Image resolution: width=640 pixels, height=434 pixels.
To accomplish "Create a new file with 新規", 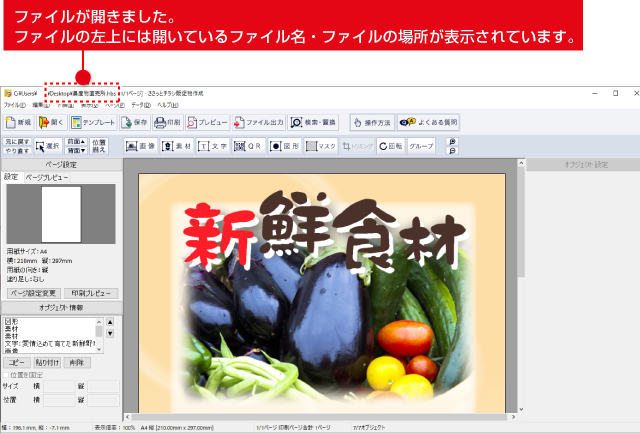I will 18,122.
